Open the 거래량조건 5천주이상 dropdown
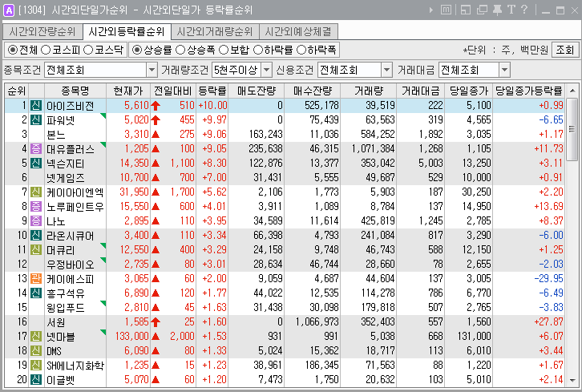Image resolution: width=582 pixels, height=392 pixels. click(x=266, y=70)
